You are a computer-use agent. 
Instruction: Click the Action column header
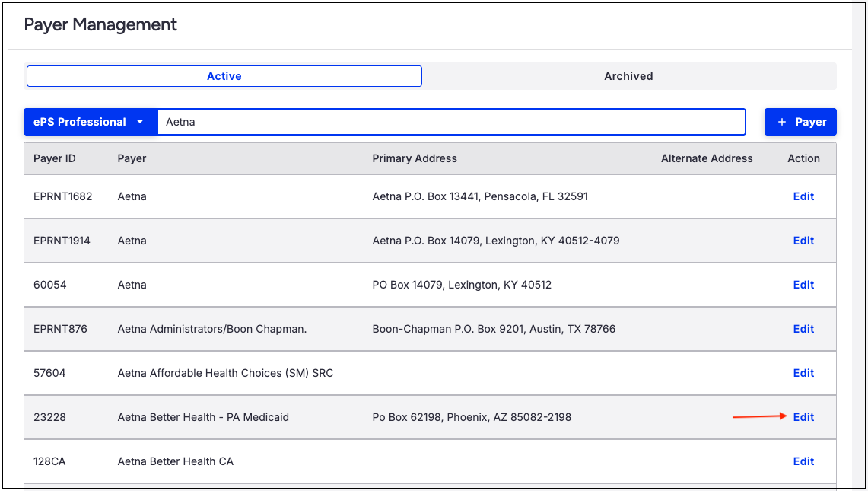[x=804, y=158]
